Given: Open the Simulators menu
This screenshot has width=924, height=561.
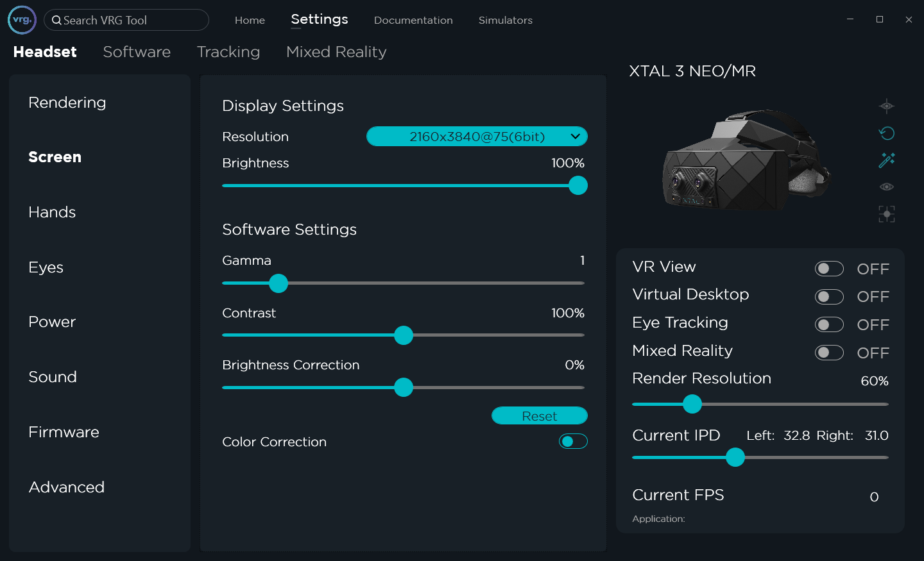Looking at the screenshot, I should 506,21.
